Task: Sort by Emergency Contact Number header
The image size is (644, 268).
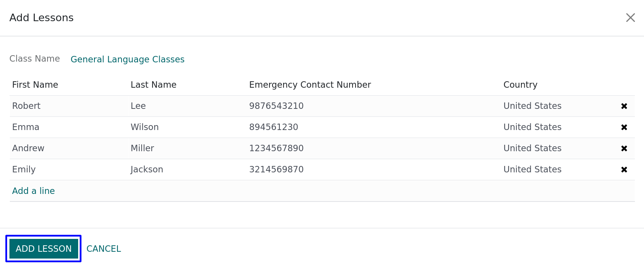Action: click(x=310, y=85)
